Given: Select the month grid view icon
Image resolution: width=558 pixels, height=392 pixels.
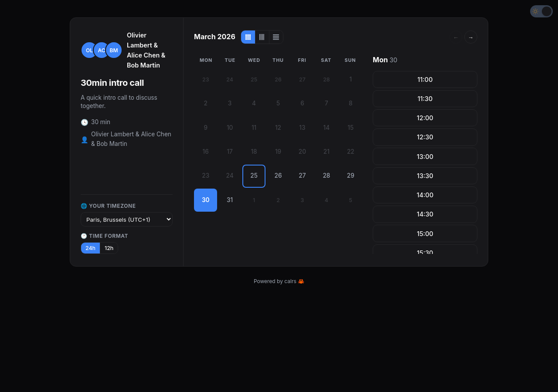Looking at the screenshot, I should point(248,37).
